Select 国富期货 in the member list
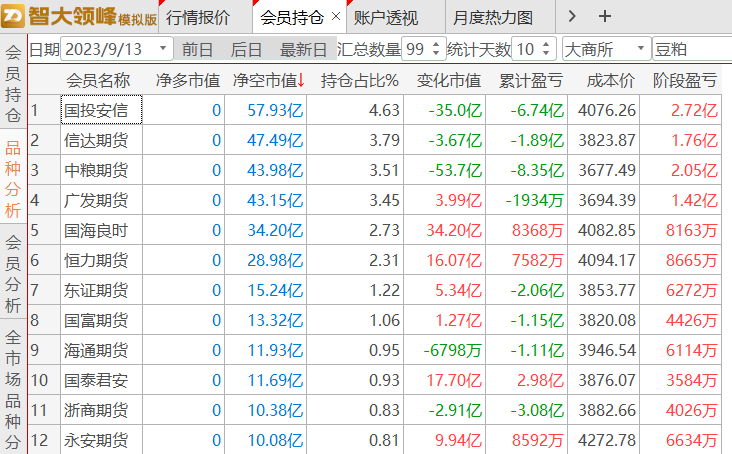 [101, 320]
